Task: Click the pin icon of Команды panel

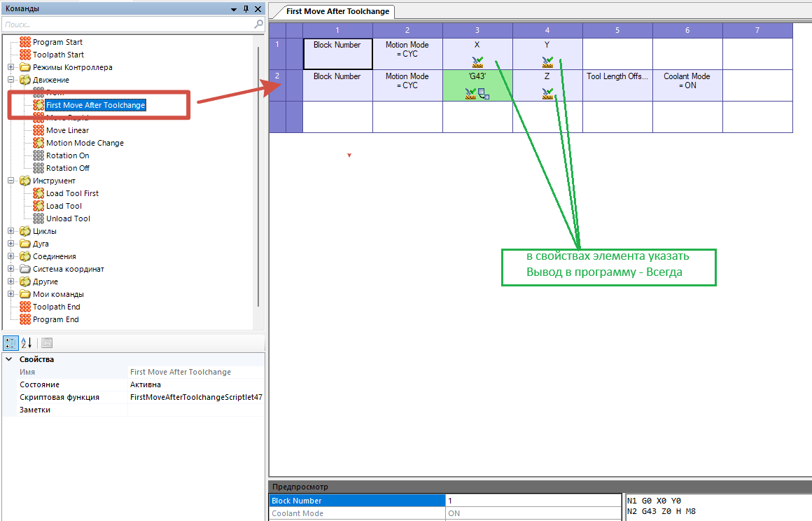Action: coord(246,9)
